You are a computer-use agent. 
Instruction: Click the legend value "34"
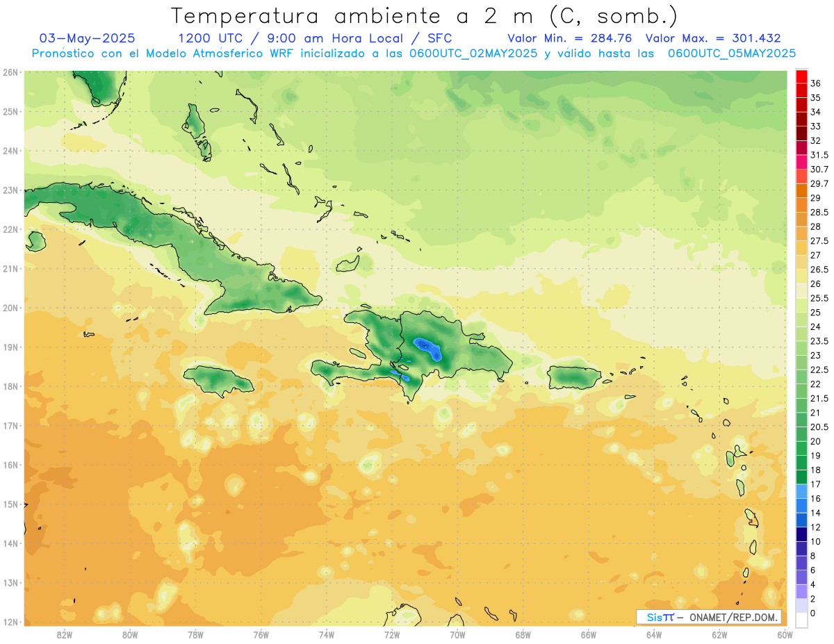(815, 112)
